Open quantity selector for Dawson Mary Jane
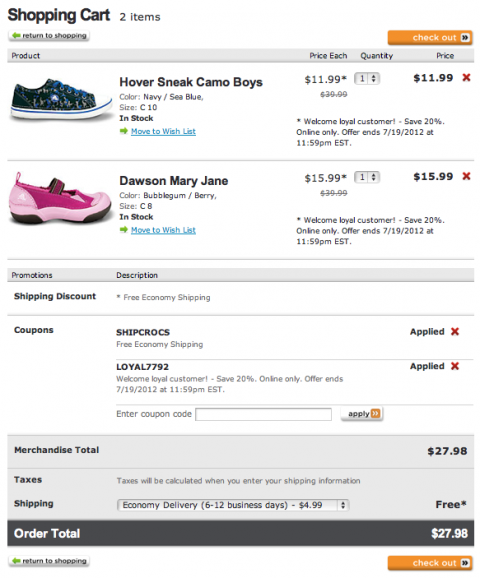Viewport: 480px width, 578px height. [367, 177]
